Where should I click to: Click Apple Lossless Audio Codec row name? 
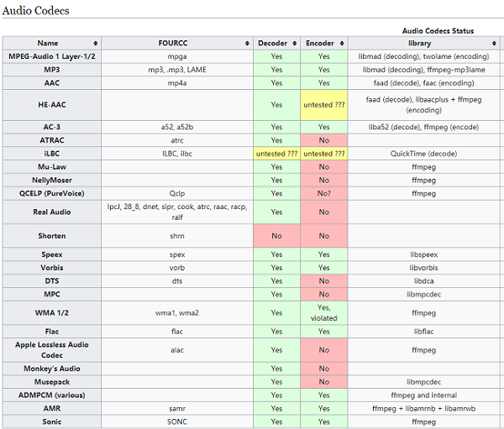[52, 350]
